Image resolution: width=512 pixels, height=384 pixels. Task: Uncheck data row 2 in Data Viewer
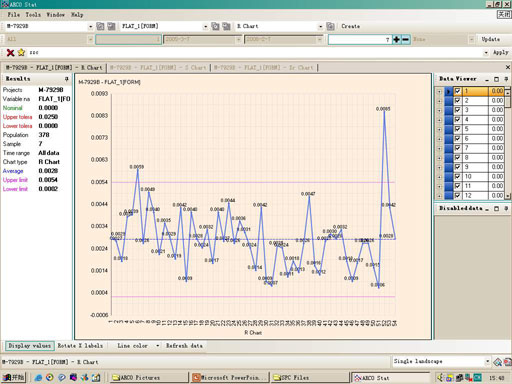click(458, 100)
